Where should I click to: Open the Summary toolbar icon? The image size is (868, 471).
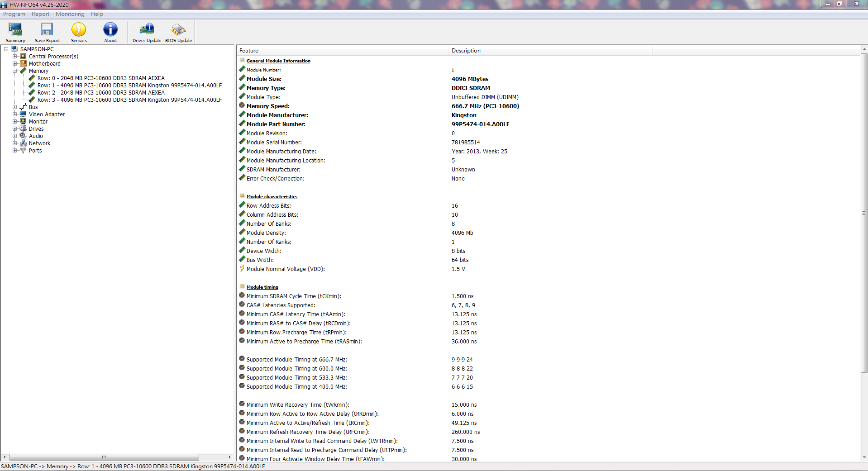[15, 32]
